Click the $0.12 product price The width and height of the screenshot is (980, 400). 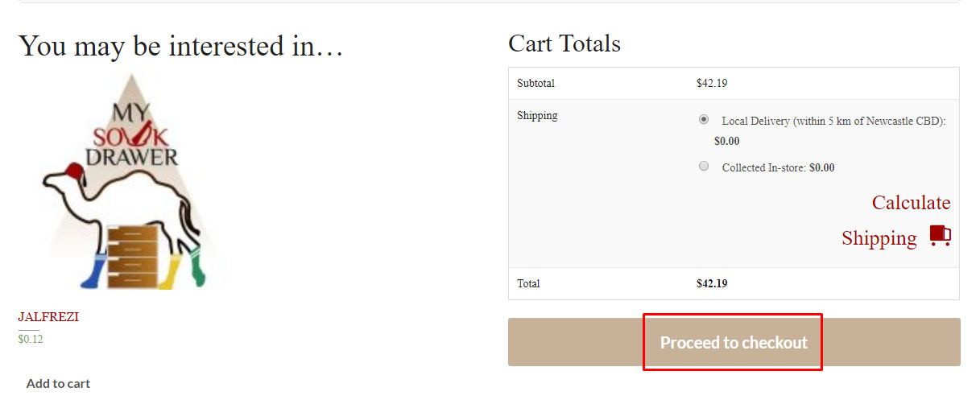31,339
